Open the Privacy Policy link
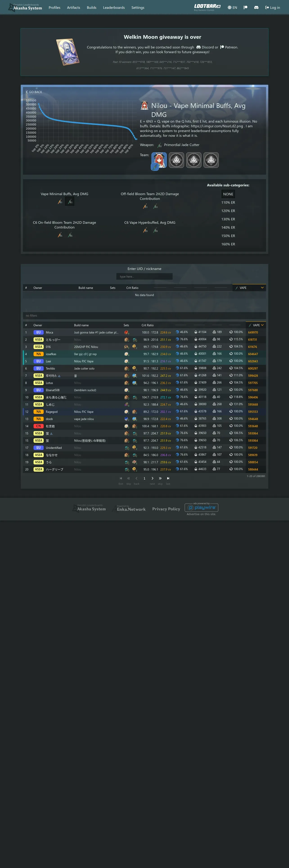The image size is (289, 868). click(166, 509)
